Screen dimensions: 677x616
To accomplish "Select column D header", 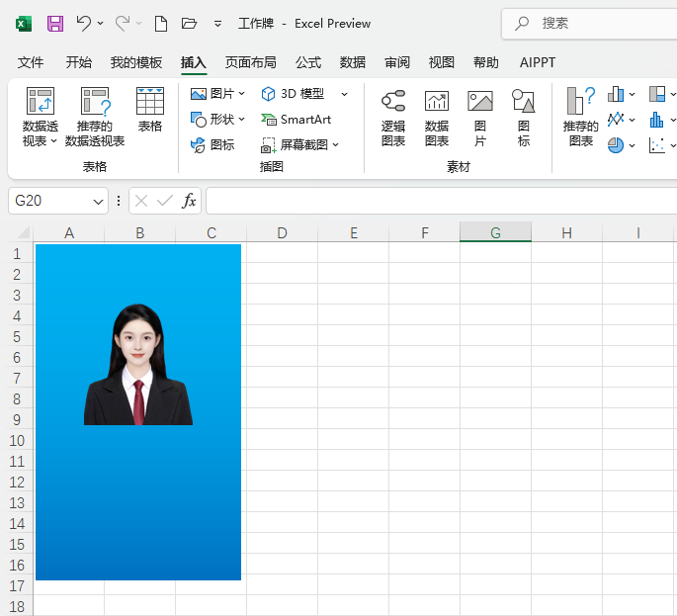I will pyautogui.click(x=282, y=232).
